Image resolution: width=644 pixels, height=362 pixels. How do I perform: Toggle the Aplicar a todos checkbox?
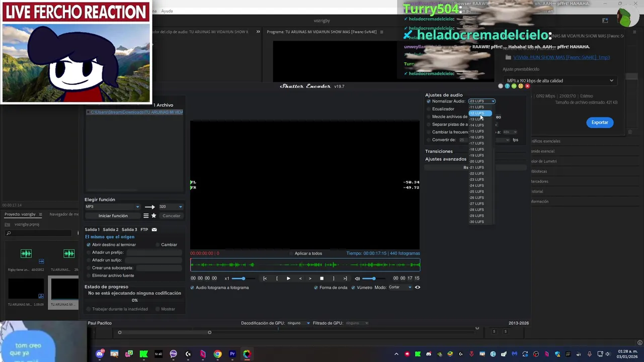click(292, 253)
